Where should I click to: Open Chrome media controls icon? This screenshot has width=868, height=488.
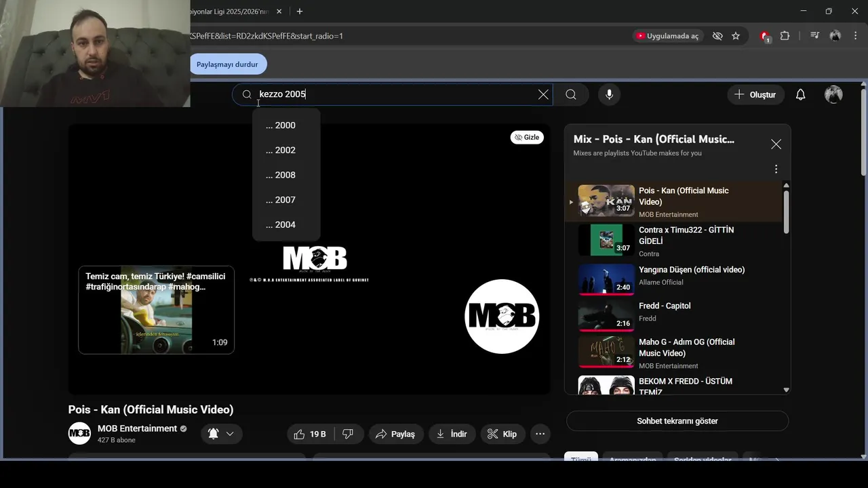click(x=815, y=36)
